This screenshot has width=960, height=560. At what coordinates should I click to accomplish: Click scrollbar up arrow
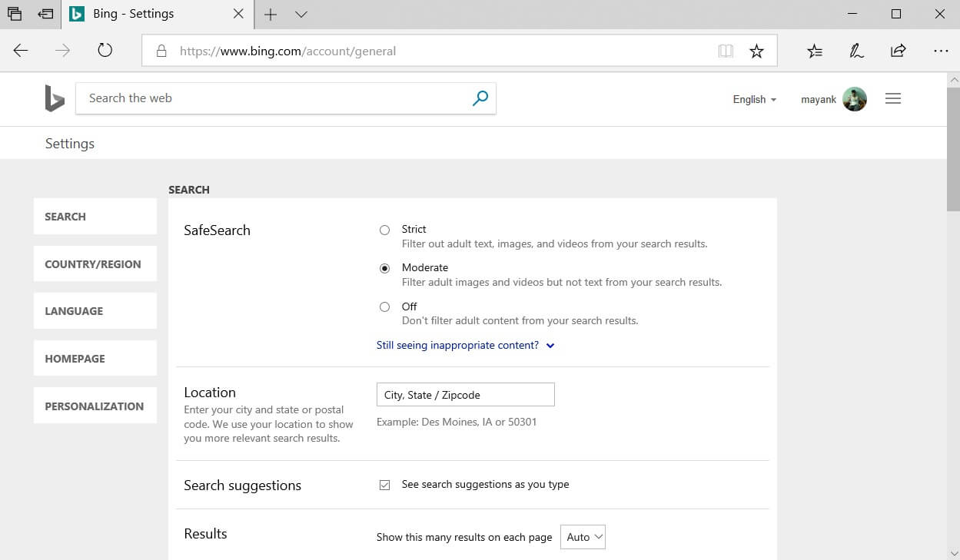(953, 80)
